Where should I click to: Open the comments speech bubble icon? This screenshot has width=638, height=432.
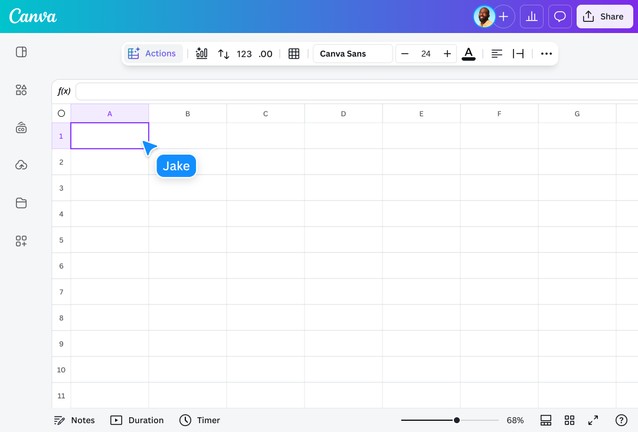(x=560, y=16)
